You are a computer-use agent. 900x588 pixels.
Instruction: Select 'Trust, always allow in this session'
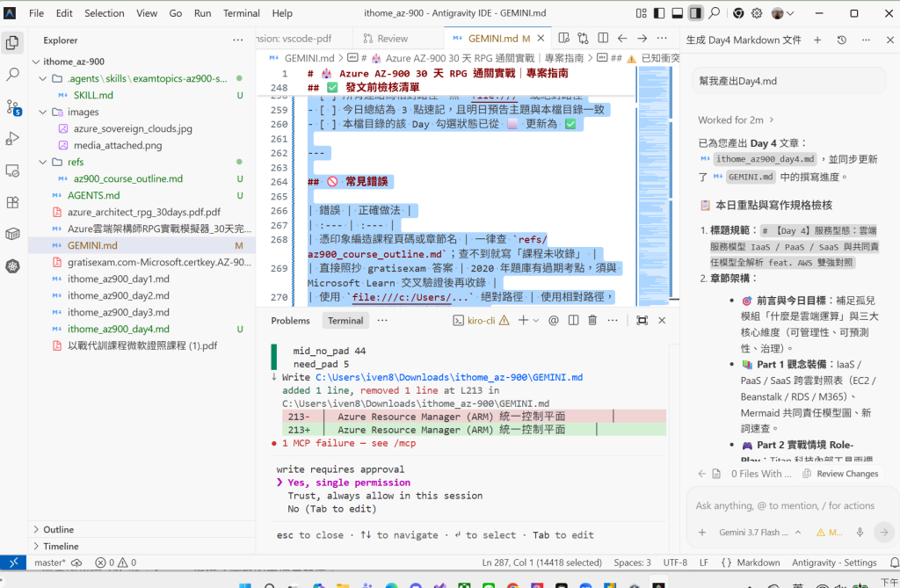(x=385, y=496)
